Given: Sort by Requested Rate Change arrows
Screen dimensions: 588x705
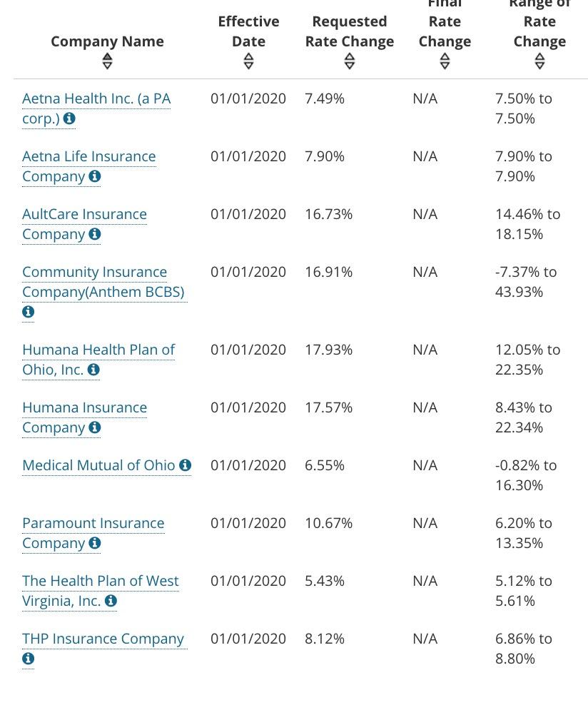Looking at the screenshot, I should tap(350, 61).
